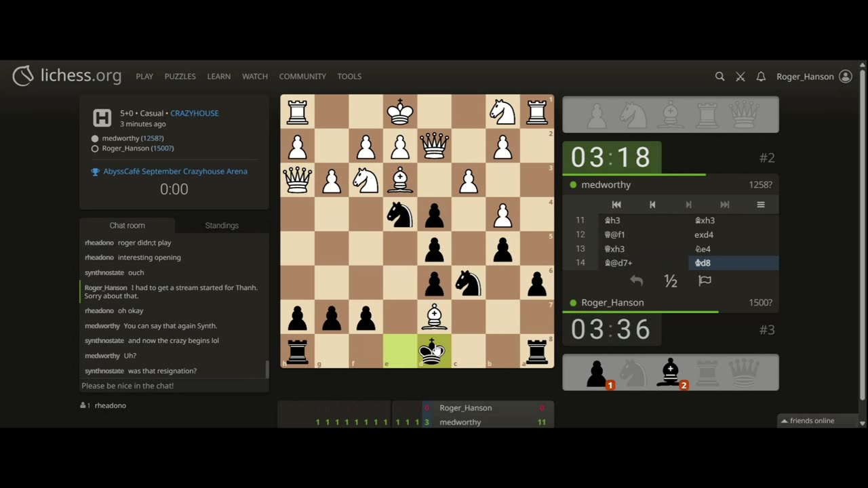Click the chat room scrollbar
868x488 pixels.
click(x=267, y=369)
